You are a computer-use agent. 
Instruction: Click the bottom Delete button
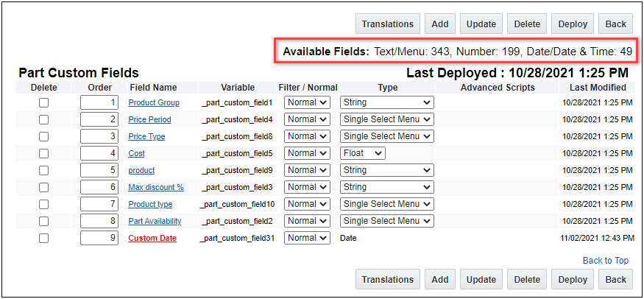(x=527, y=279)
